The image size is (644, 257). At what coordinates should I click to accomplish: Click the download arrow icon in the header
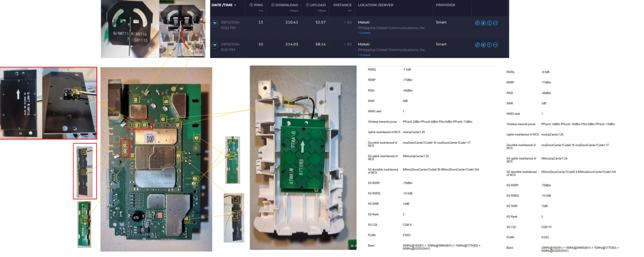click(273, 5)
